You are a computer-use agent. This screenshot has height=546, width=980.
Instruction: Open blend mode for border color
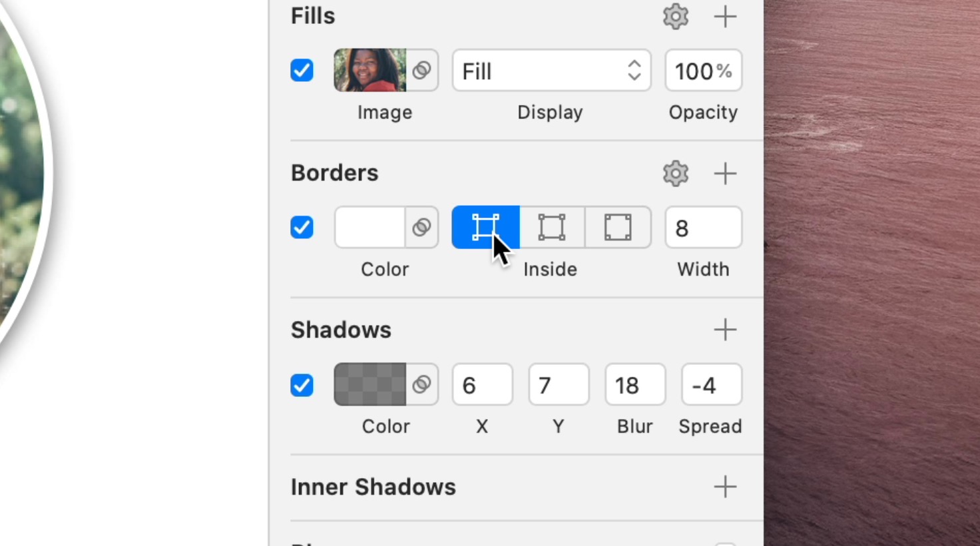coord(421,227)
